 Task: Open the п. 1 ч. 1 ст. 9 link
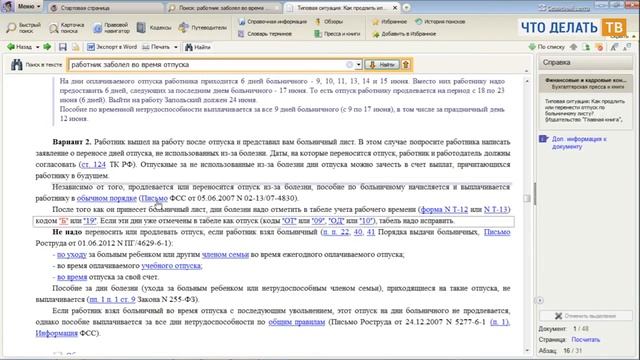[x=112, y=300]
